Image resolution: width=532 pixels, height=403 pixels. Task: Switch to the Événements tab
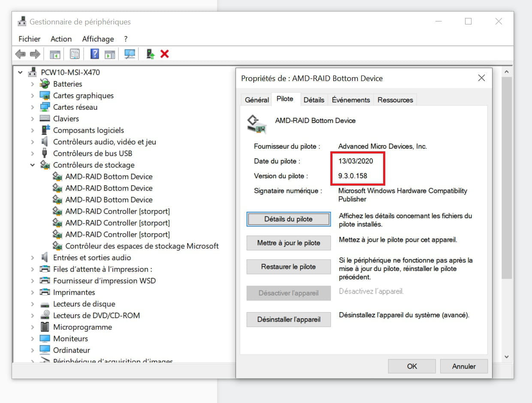pyautogui.click(x=351, y=100)
